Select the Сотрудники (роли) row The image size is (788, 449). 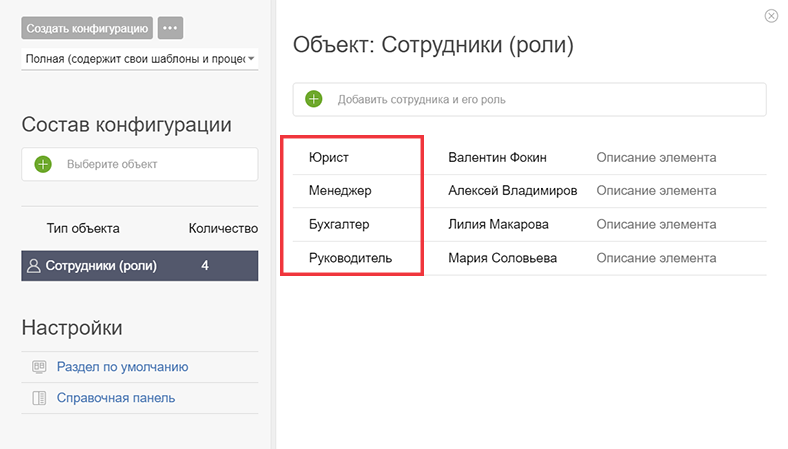pos(140,265)
